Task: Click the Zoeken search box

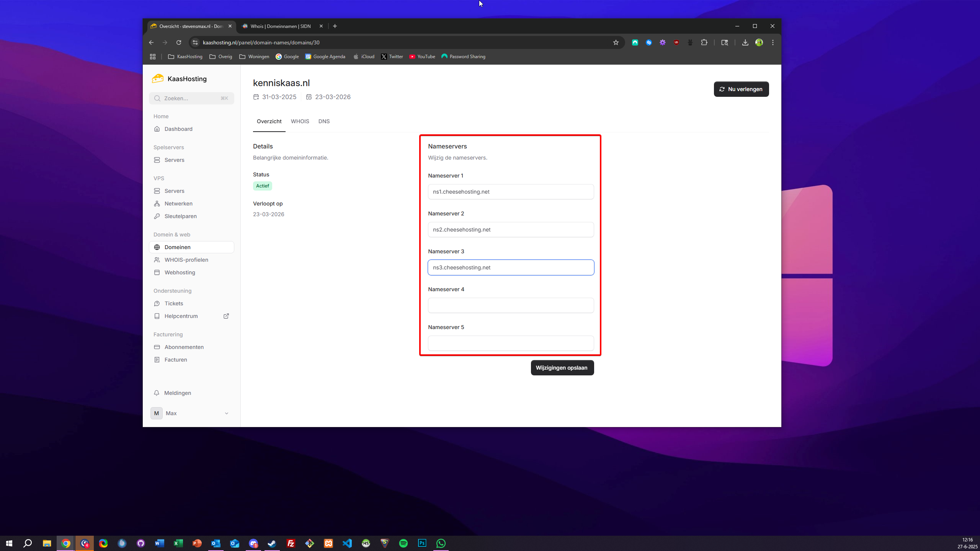Action: 191,98
